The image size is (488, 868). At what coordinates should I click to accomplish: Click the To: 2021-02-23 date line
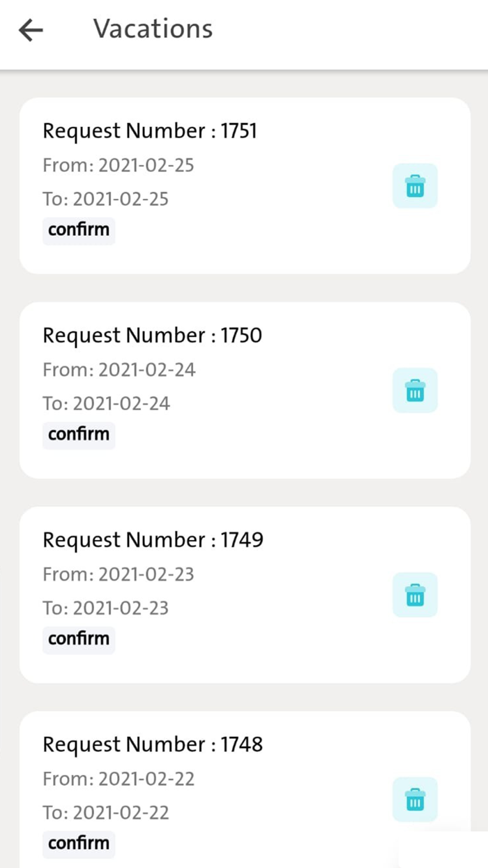coord(106,608)
